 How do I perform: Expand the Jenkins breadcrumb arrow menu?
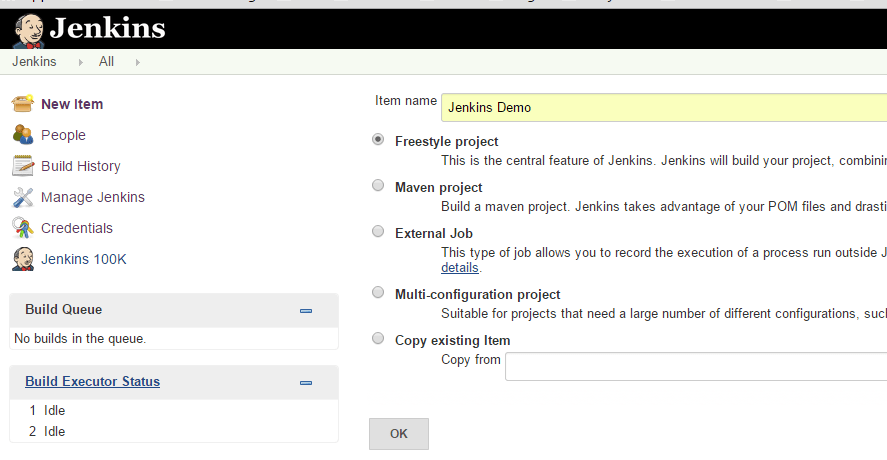[80, 62]
